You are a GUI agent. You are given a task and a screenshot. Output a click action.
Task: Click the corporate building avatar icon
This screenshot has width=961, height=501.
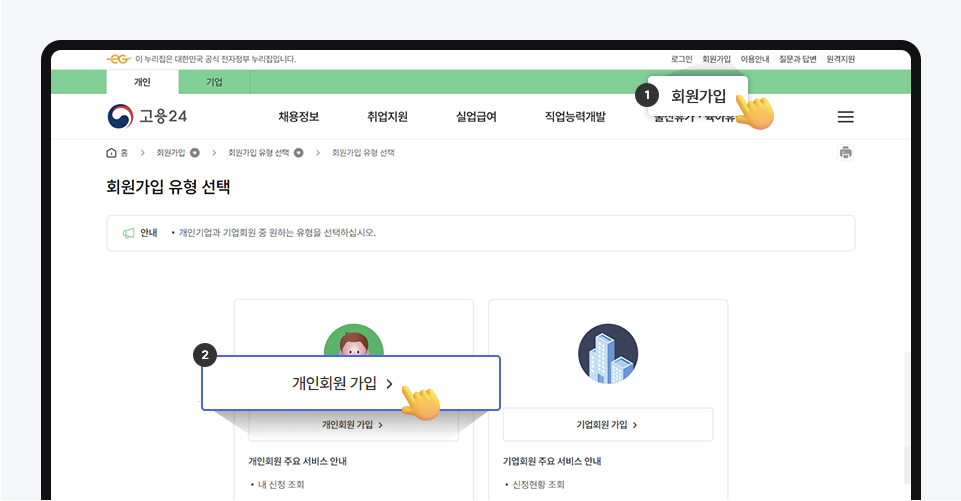pos(608,354)
